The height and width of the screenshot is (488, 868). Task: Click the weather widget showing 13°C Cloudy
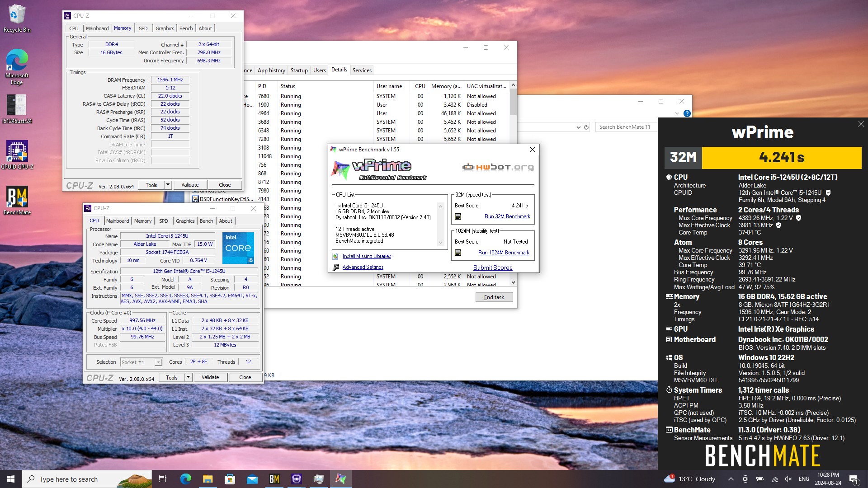pyautogui.click(x=690, y=479)
